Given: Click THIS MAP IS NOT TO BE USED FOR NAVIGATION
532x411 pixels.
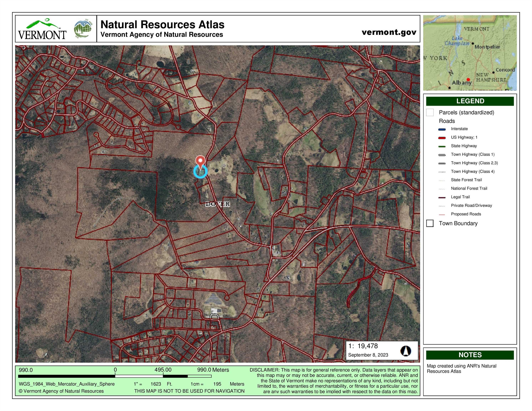Looking at the screenshot, I should tap(189, 391).
